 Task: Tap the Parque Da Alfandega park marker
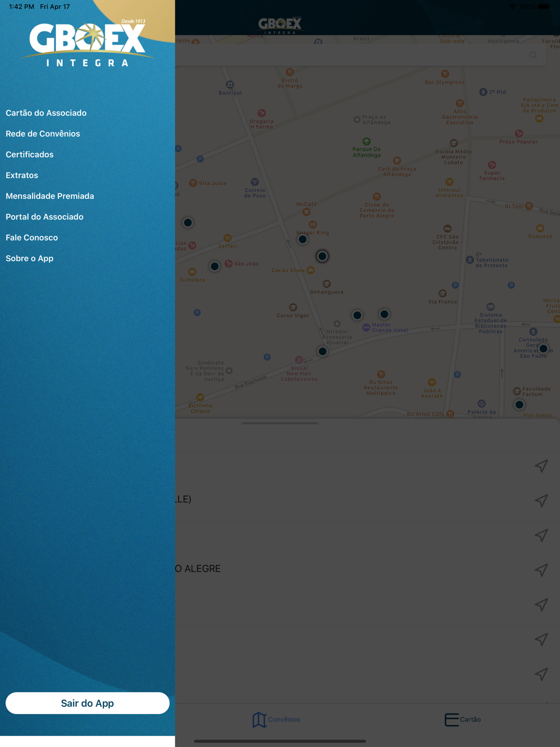366,141
